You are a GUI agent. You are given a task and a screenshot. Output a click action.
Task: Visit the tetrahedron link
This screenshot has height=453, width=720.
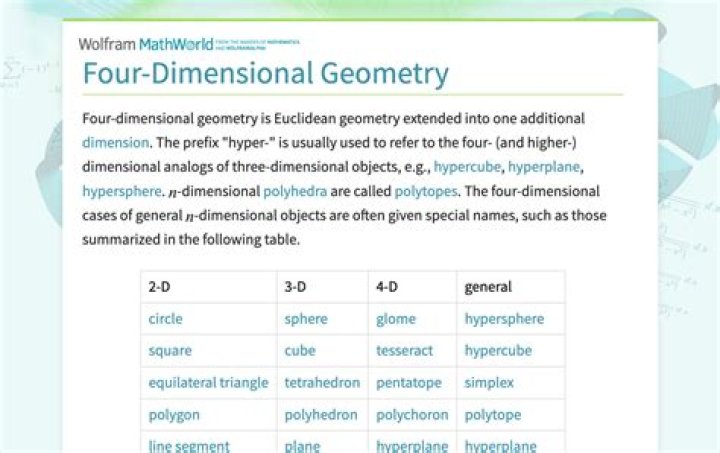coord(322,383)
